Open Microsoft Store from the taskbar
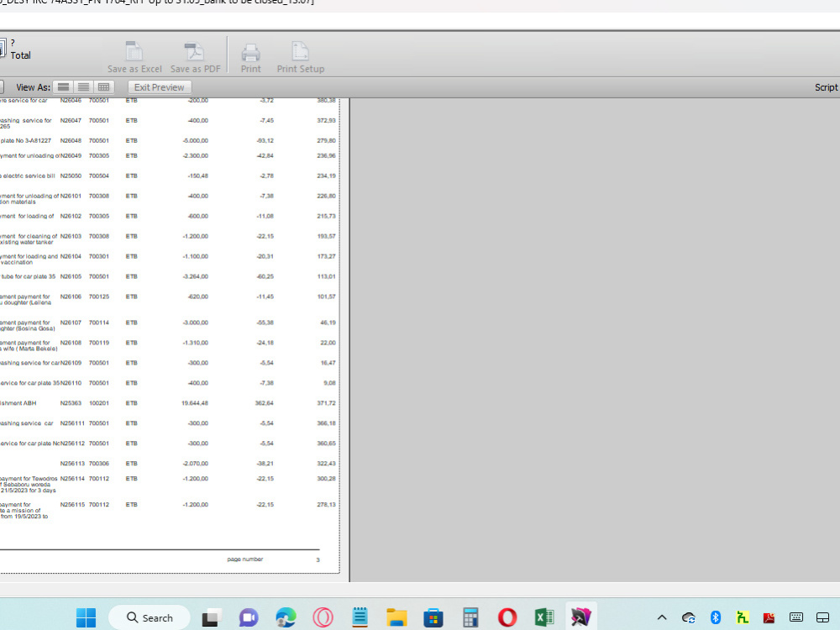 click(433, 617)
